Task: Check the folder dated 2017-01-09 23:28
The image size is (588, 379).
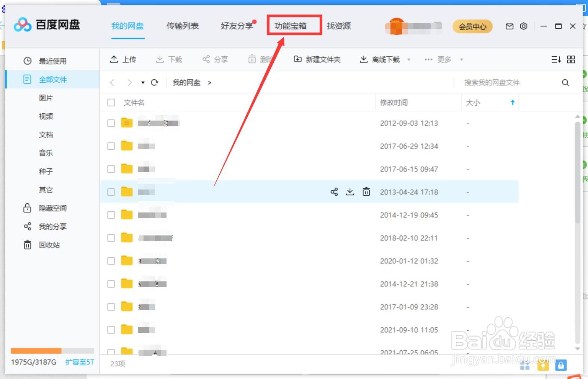Action: tap(111, 307)
